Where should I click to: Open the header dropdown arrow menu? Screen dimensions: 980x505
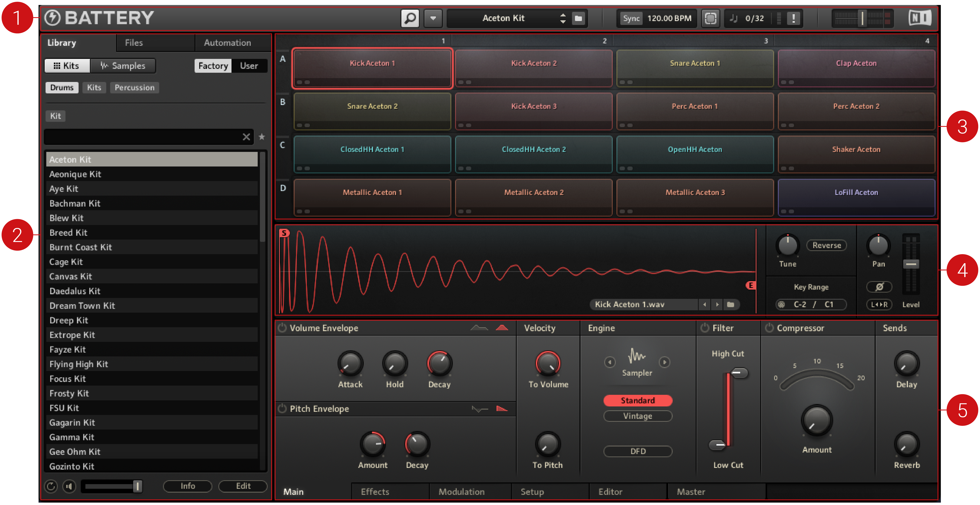pyautogui.click(x=433, y=18)
